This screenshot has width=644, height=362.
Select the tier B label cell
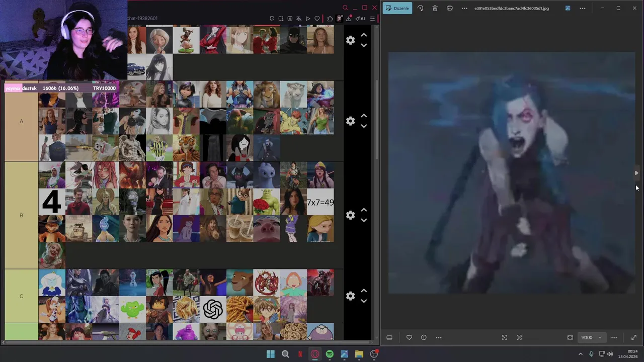pos(21,215)
